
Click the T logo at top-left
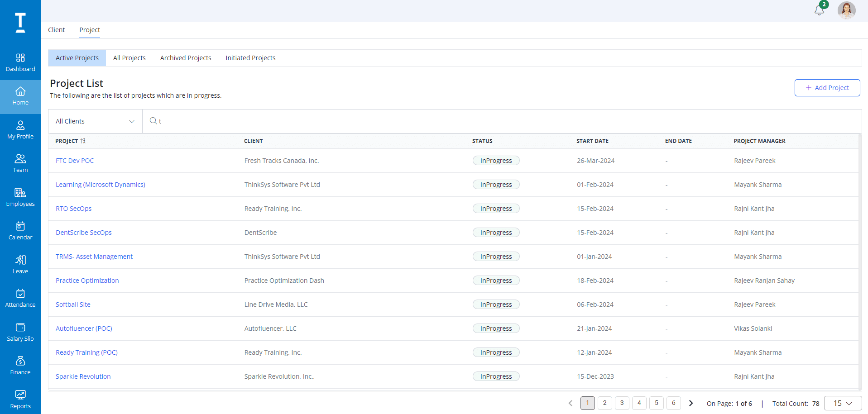[20, 23]
